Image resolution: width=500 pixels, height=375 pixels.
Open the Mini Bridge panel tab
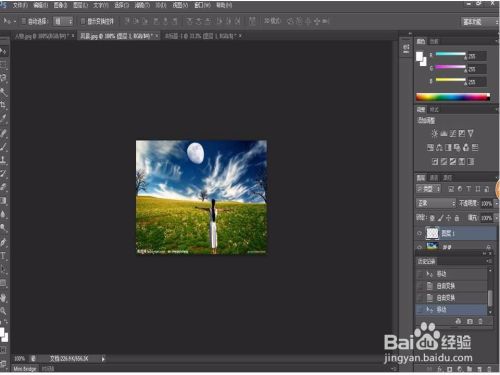pyautogui.click(x=25, y=369)
